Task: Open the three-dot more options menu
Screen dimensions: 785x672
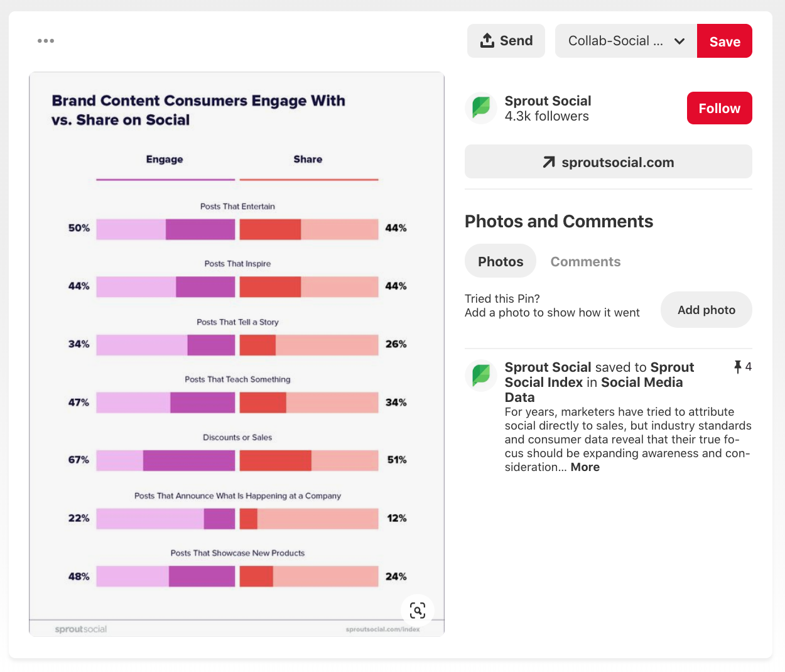Action: 46,41
